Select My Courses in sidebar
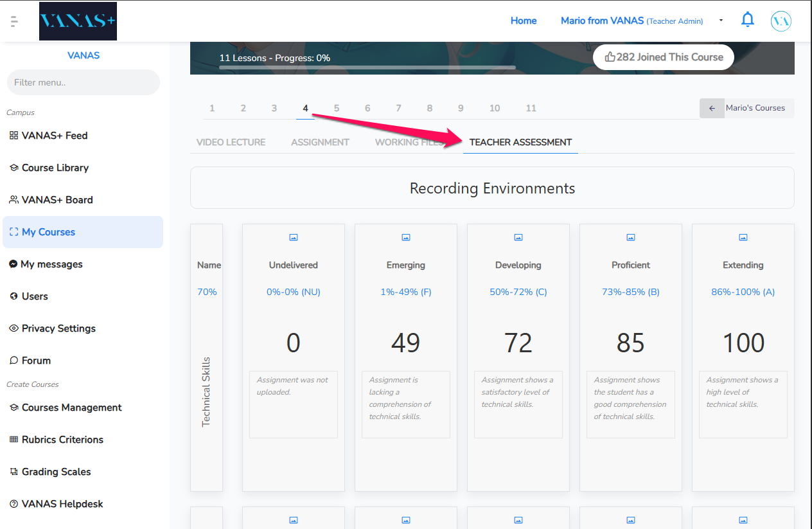Image resolution: width=812 pixels, height=529 pixels. tap(83, 232)
